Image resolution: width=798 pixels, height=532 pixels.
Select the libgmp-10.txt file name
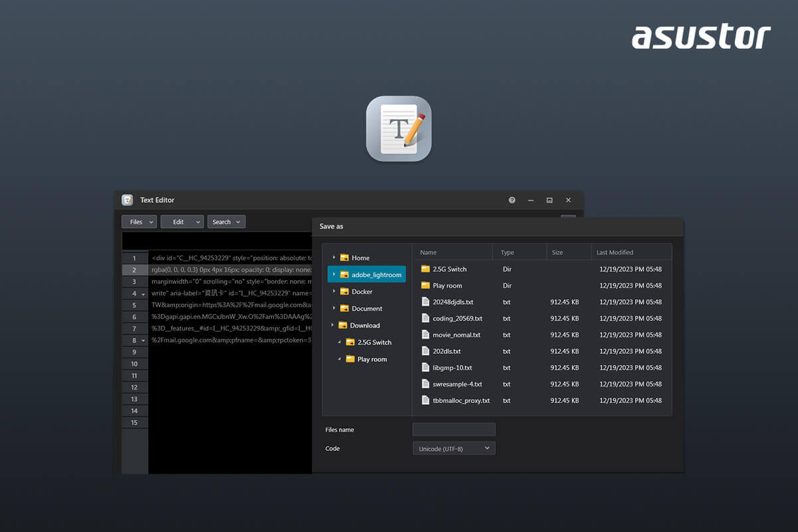coord(452,368)
